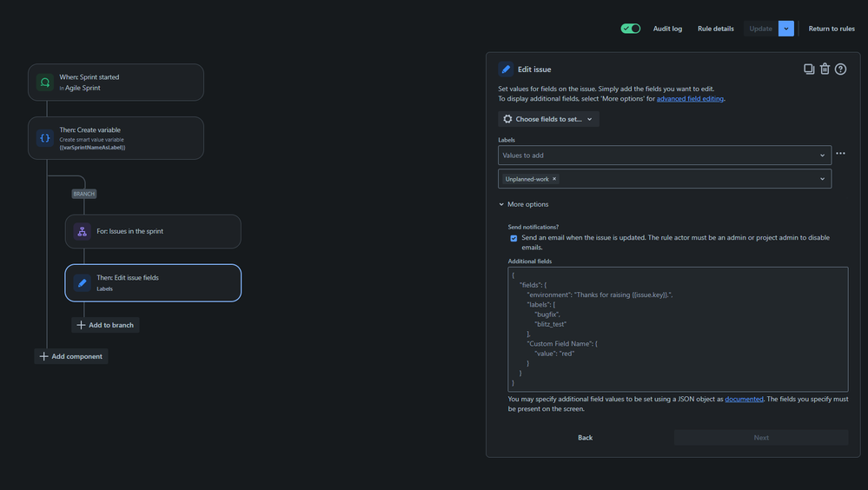Duplicate the Edit issue component
This screenshot has height=490, width=868.
(x=809, y=69)
